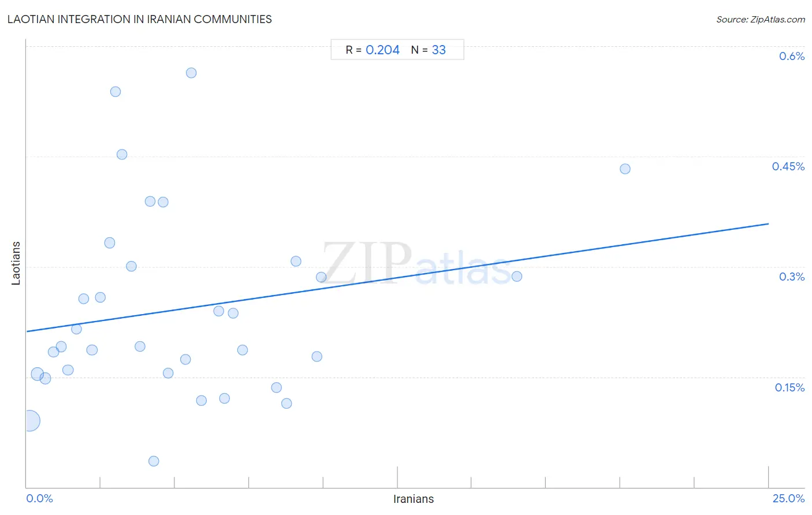Screen dimensions: 812x515
Task: Click the 25.0% x-axis tick label
Action: [x=788, y=498]
